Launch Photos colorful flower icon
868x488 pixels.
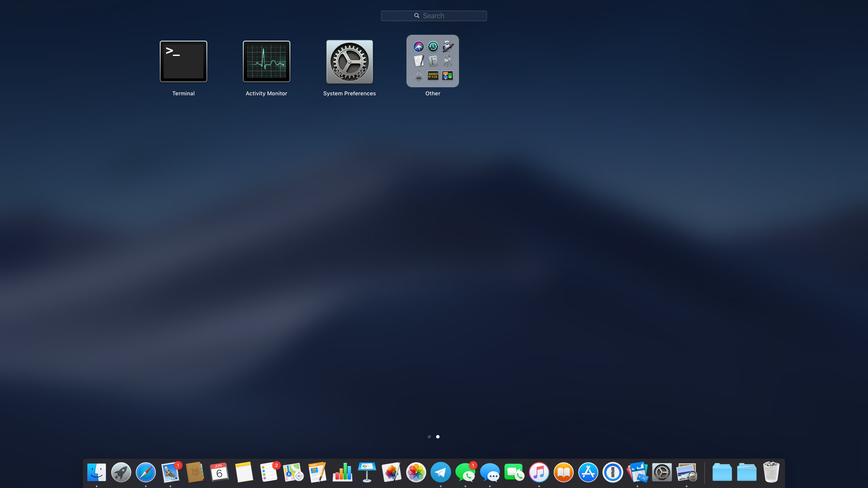point(416,472)
